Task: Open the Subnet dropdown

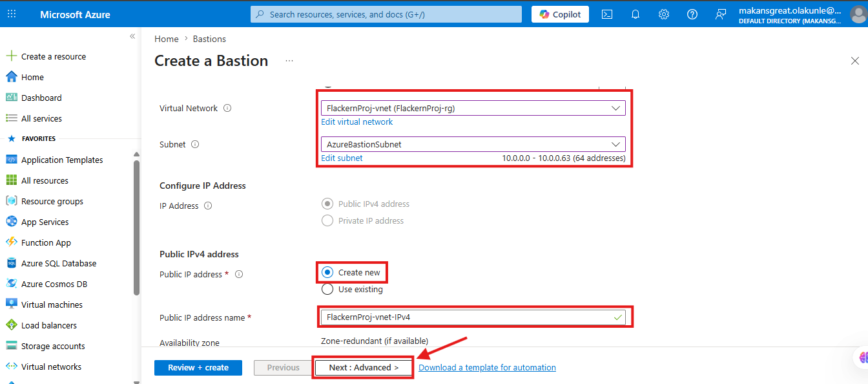Action: 473,144
